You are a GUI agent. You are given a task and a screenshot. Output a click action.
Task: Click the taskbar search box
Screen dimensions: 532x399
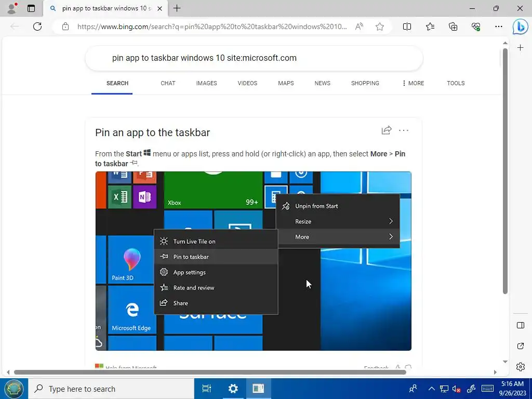111,389
